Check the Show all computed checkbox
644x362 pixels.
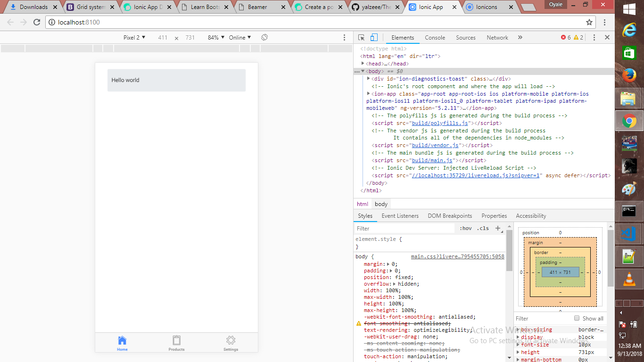point(577,318)
